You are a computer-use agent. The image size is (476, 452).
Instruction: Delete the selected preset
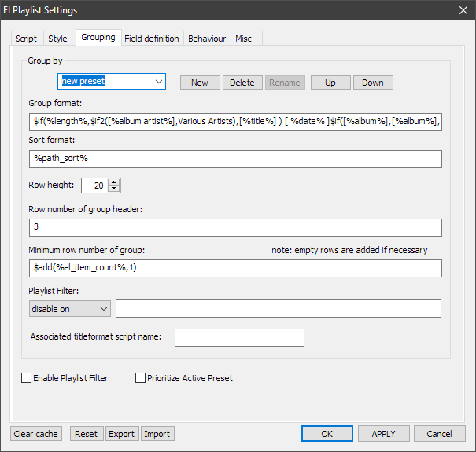pyautogui.click(x=242, y=83)
